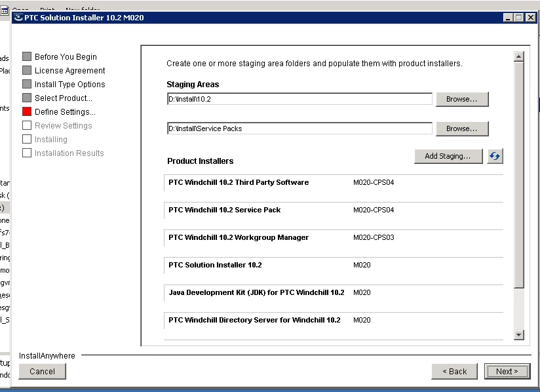540x392 pixels.
Task: Click the scrollbar down arrow
Action: point(518,334)
